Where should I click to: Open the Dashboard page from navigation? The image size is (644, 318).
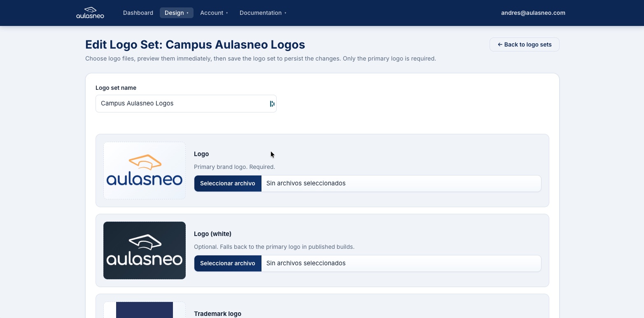tap(138, 13)
